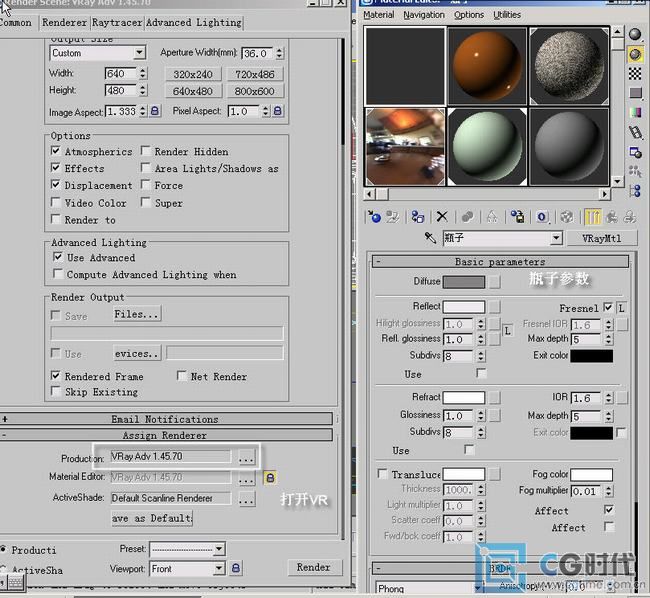Image resolution: width=650 pixels, height=598 pixels.
Task: Toggle the Image Aspect lock icon
Action: (155, 111)
